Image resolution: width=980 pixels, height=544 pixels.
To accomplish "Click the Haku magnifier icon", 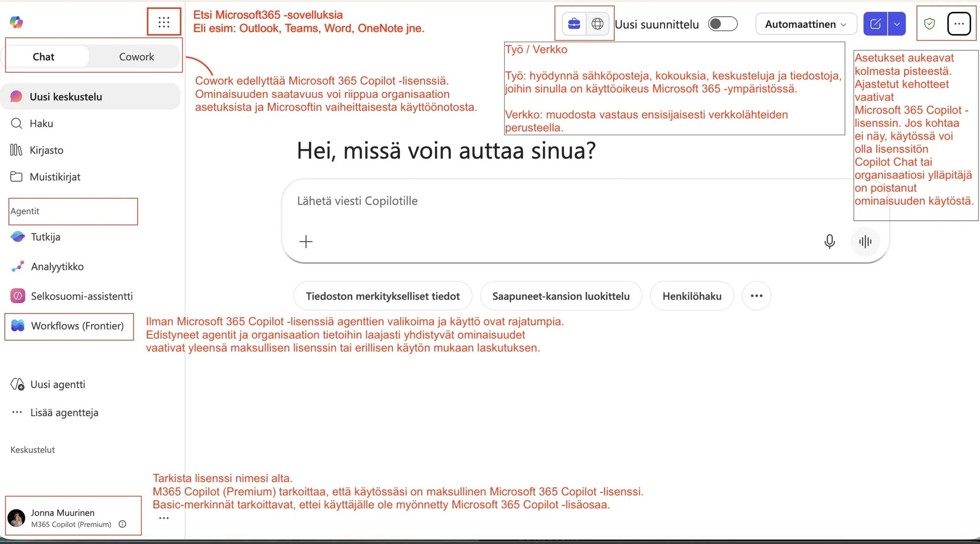I will pyautogui.click(x=17, y=123).
